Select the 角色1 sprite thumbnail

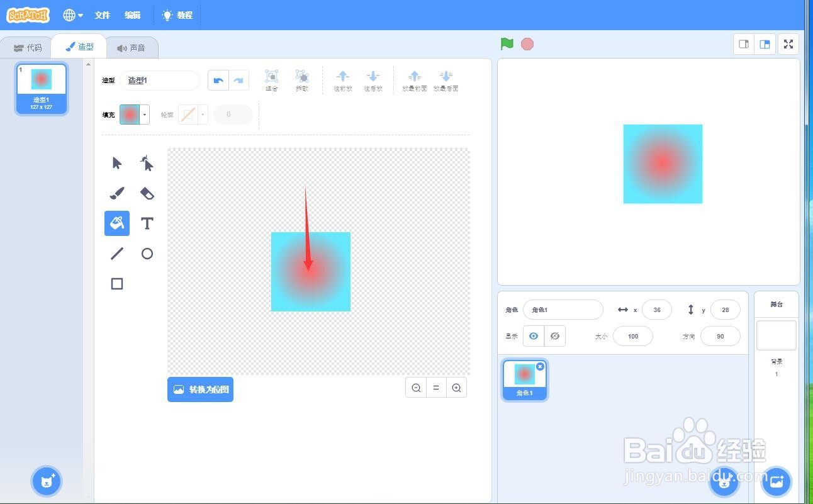[525, 379]
